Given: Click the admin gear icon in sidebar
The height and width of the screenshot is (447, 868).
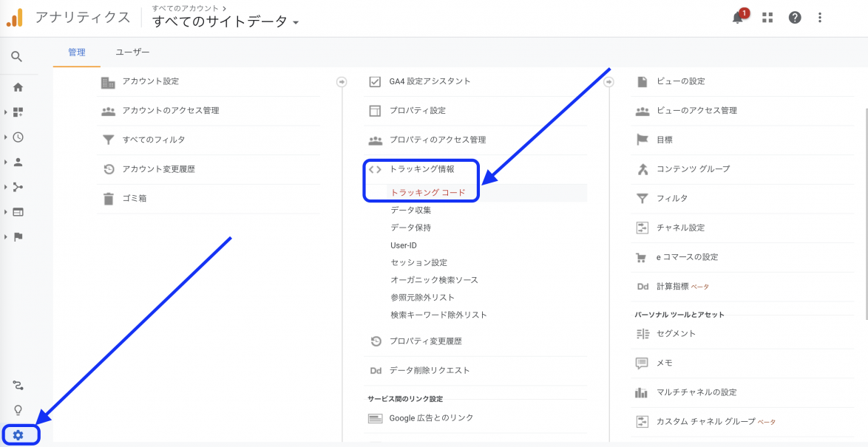Looking at the screenshot, I should 18,435.
